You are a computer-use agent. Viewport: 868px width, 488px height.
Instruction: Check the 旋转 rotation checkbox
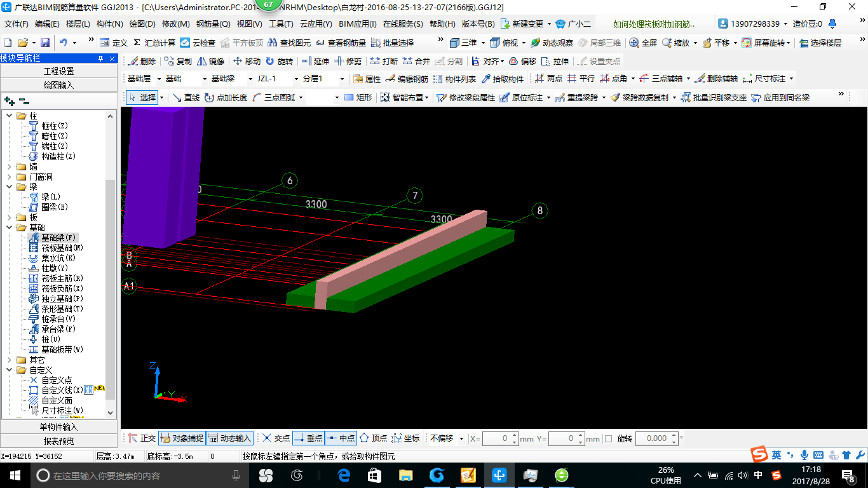[609, 438]
